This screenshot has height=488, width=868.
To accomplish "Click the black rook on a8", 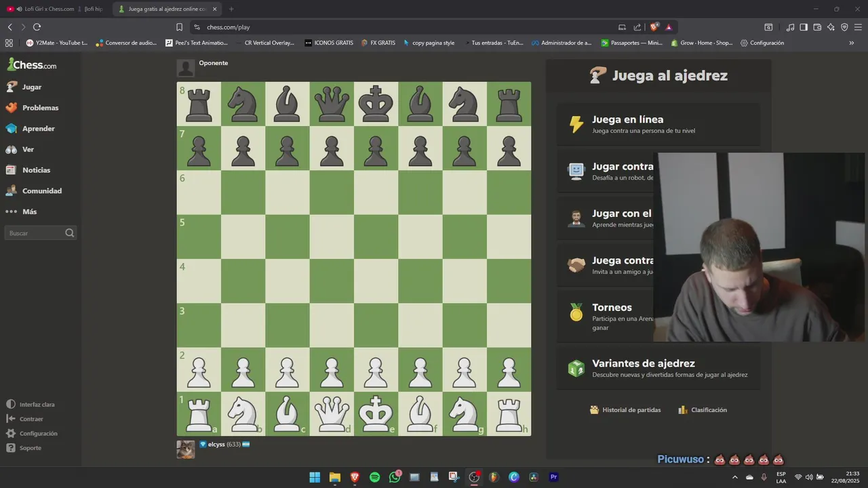I will coord(199,104).
